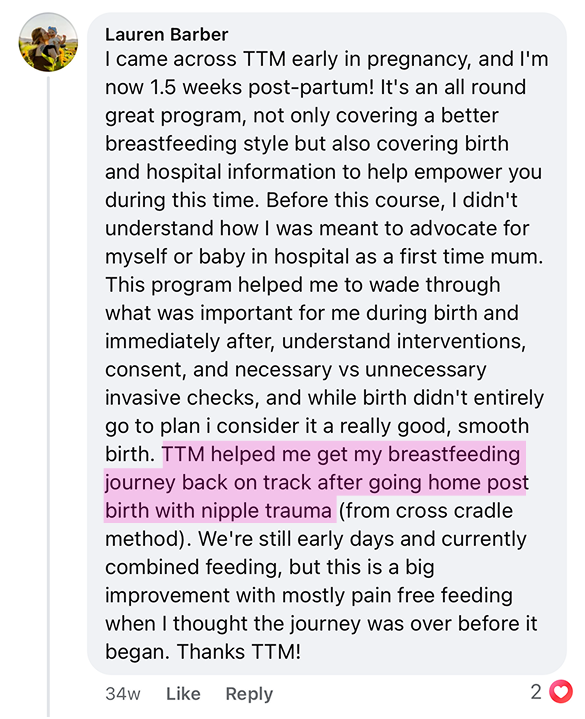This screenshot has height=719, width=585.
Task: Open Lauren Barber's profile picture
Action: pos(48,42)
